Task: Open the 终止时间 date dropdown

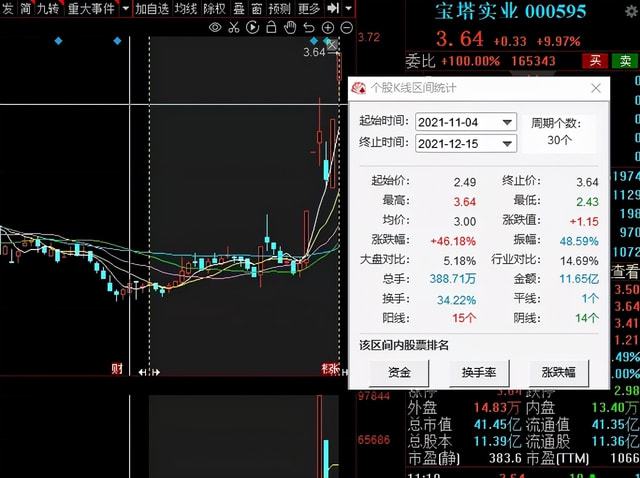Action: coord(507,144)
